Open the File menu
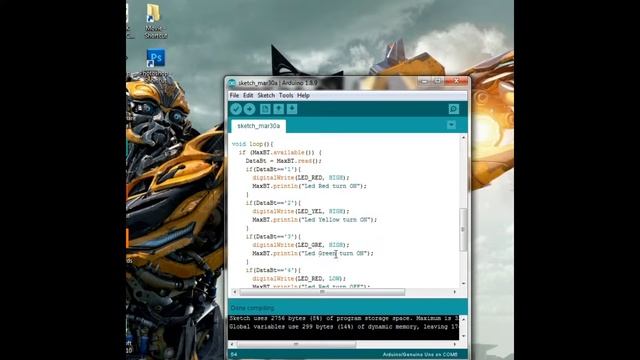 (234, 96)
